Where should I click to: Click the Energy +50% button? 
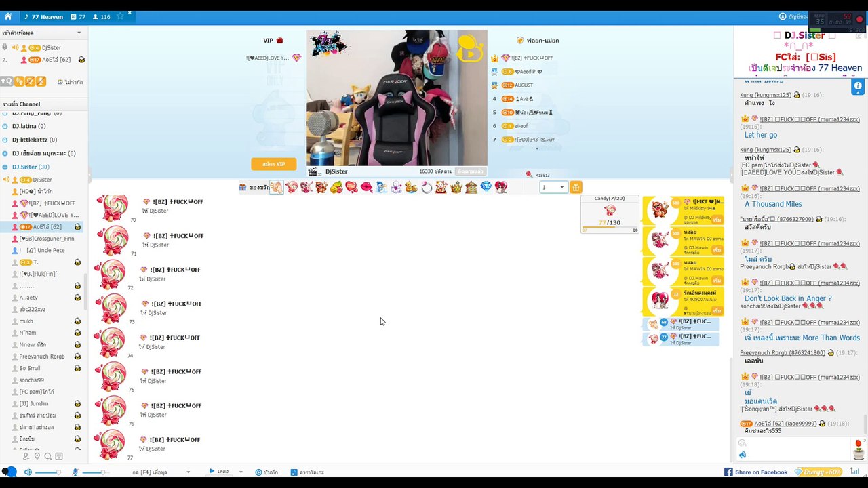(818, 472)
